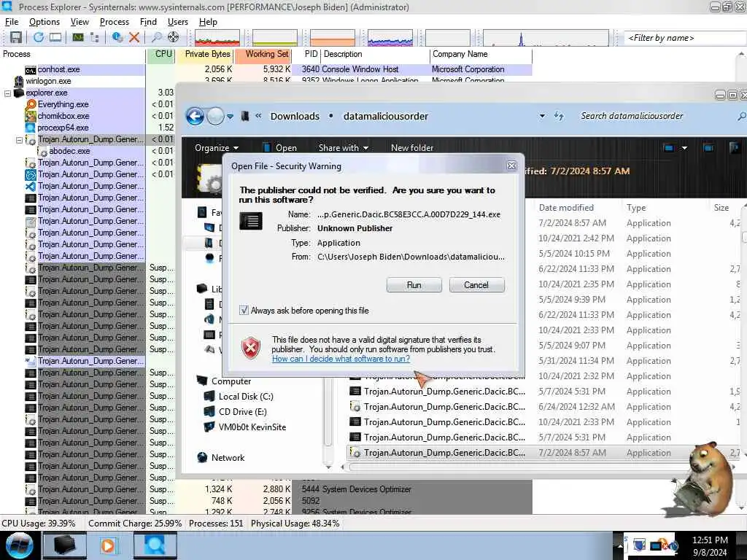Collapse the explorer.exe tree node

click(7, 93)
